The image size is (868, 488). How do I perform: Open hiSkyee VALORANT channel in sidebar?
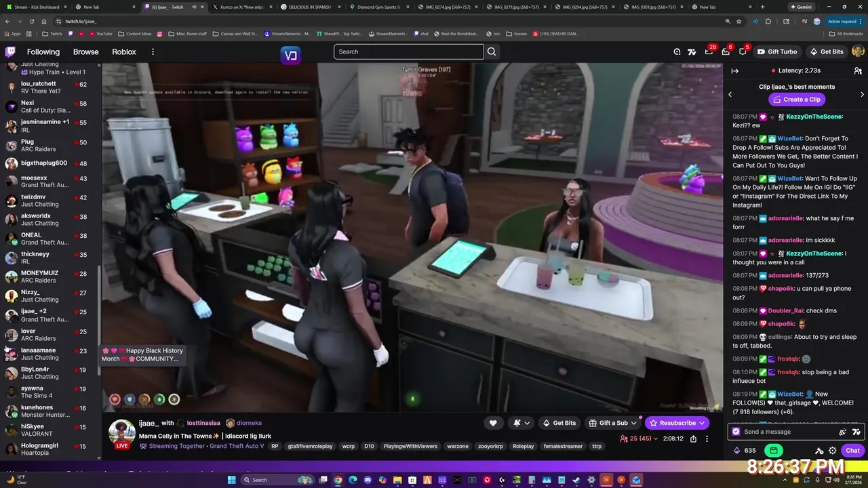click(51, 430)
